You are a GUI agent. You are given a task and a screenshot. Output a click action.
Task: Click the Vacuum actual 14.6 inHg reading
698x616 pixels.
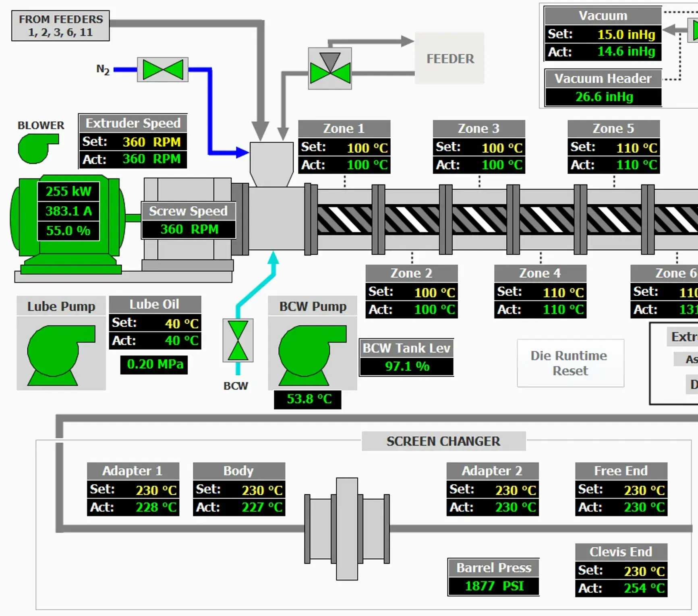coord(603,52)
